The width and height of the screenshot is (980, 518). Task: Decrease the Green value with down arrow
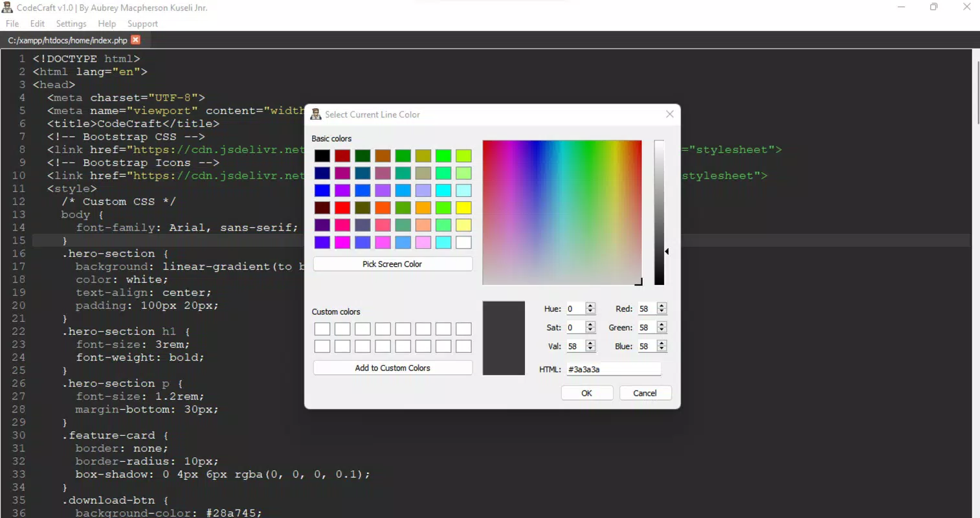(x=662, y=330)
